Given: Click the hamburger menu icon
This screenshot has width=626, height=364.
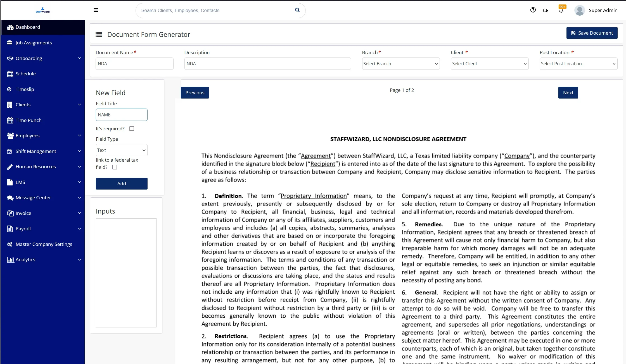Looking at the screenshot, I should (x=96, y=10).
